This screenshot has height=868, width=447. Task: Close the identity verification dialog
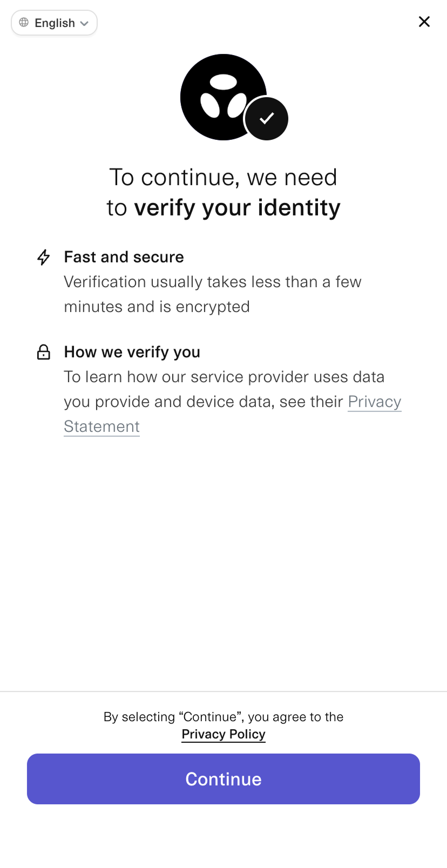pos(424,22)
